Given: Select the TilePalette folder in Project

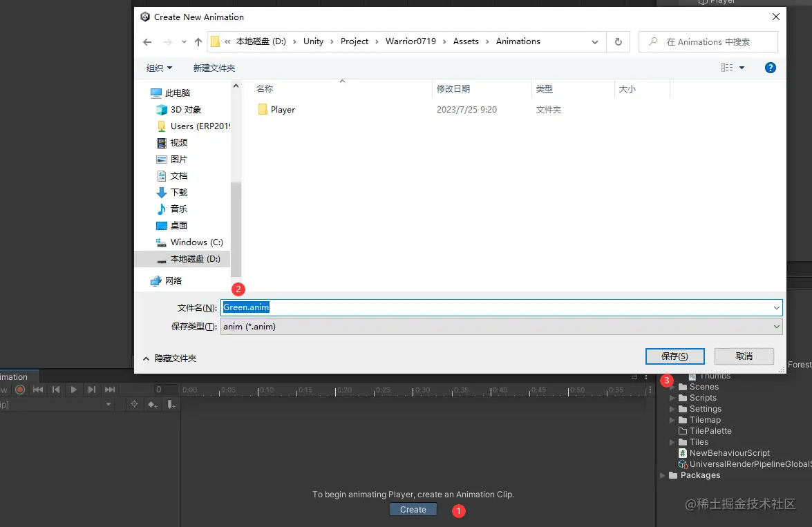Looking at the screenshot, I should [705, 431].
